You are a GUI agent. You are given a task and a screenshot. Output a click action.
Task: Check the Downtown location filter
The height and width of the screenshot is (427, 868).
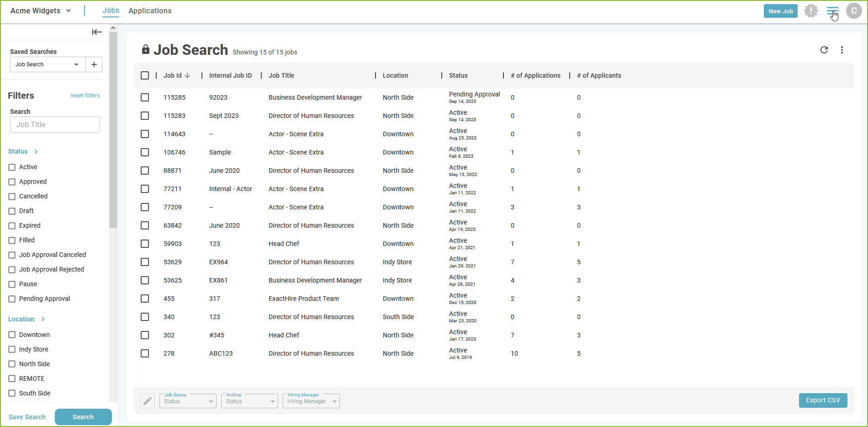[12, 335]
